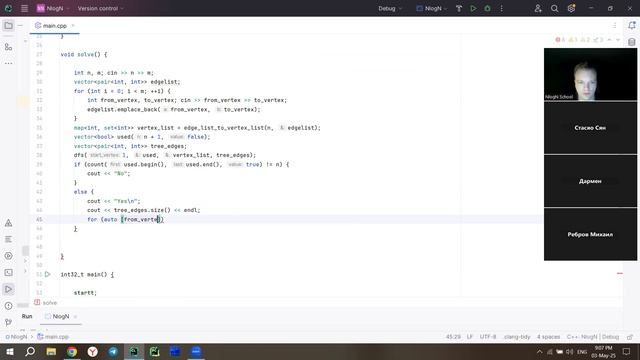Show hidden system tray icons
Viewport: 640px width, 360px height.
tap(540, 351)
